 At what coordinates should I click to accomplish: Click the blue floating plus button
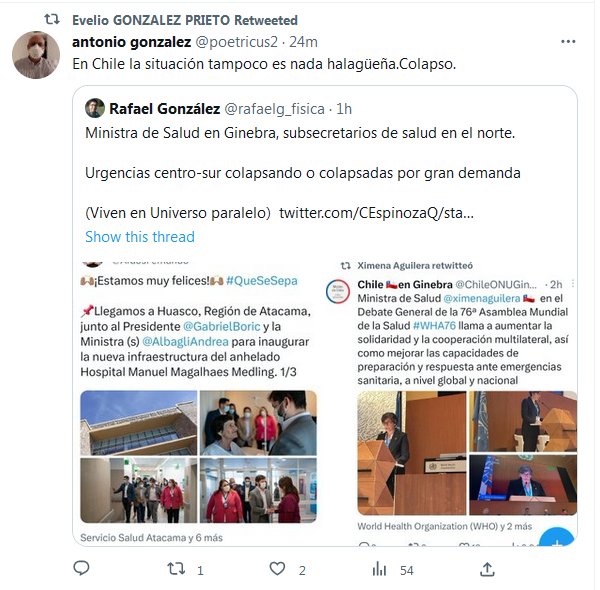click(557, 537)
